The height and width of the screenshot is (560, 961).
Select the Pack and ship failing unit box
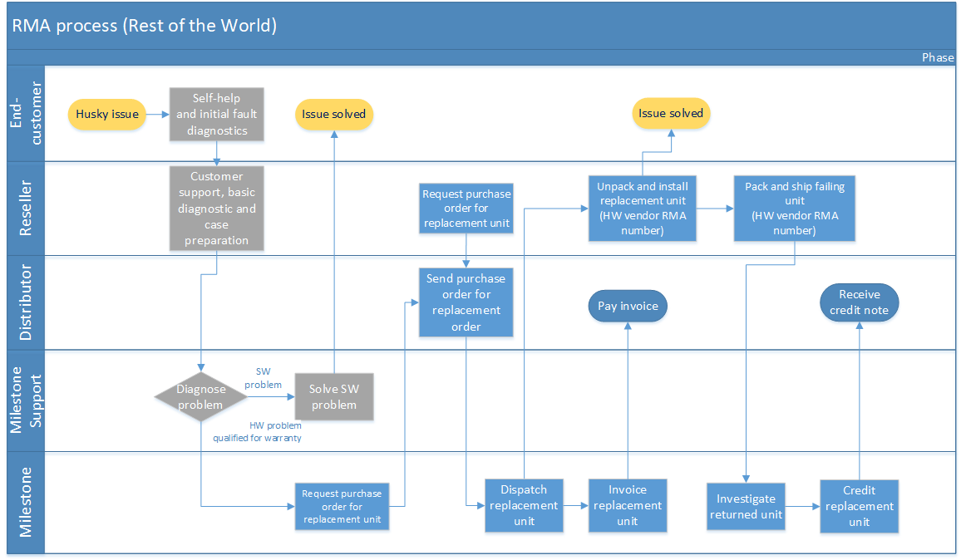point(794,208)
